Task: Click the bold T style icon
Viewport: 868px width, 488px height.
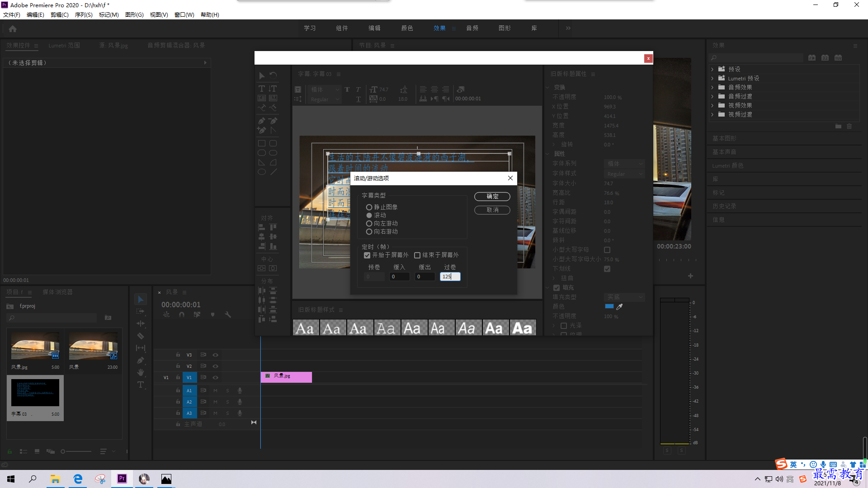Action: 347,89
